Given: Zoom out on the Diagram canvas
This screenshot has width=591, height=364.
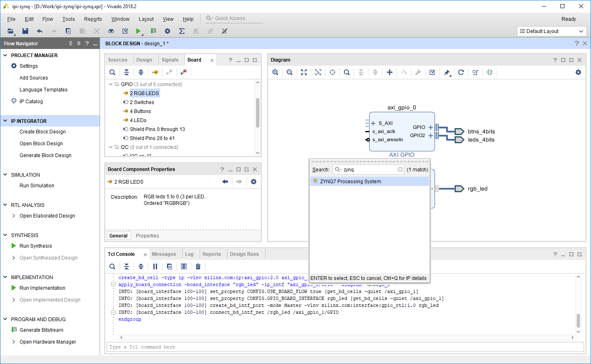Looking at the screenshot, I should (290, 72).
